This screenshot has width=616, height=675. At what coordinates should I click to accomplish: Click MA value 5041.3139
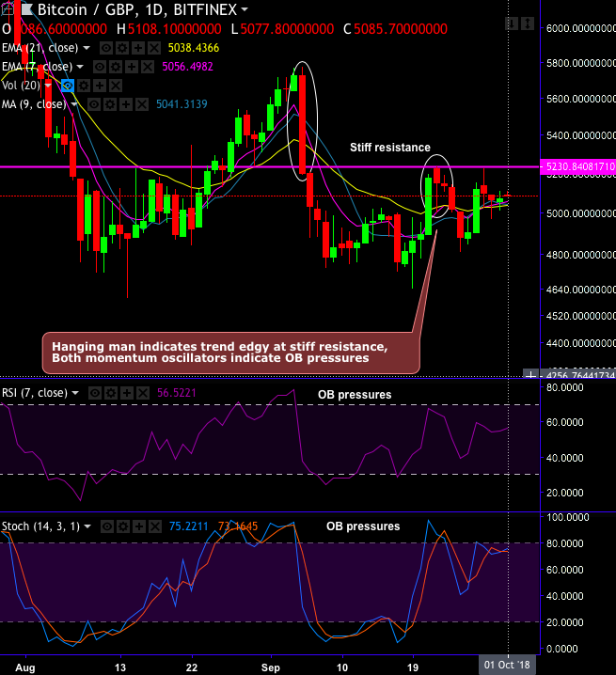[182, 104]
